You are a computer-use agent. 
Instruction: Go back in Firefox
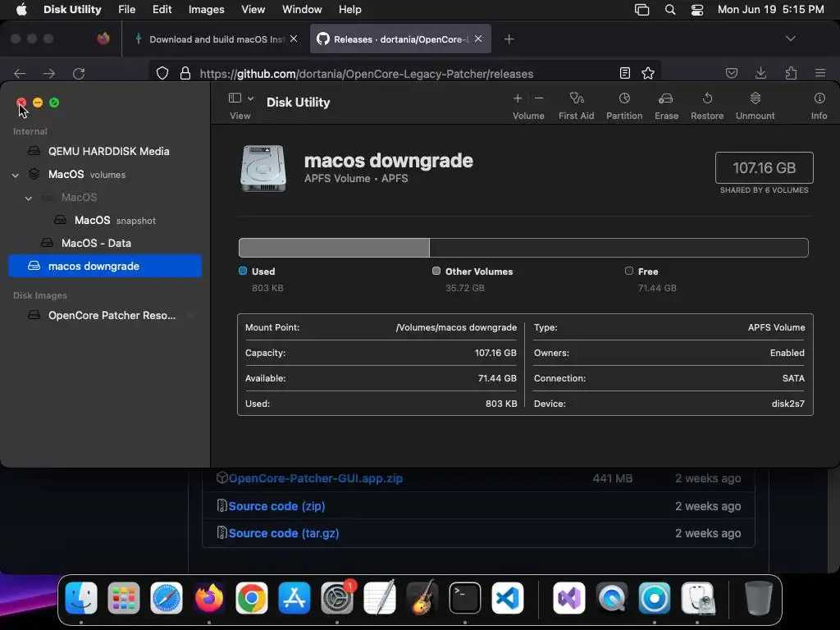click(20, 73)
